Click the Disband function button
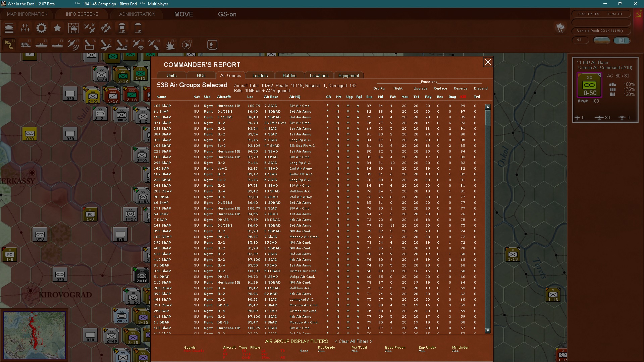The width and height of the screenshot is (644, 362). [x=481, y=88]
